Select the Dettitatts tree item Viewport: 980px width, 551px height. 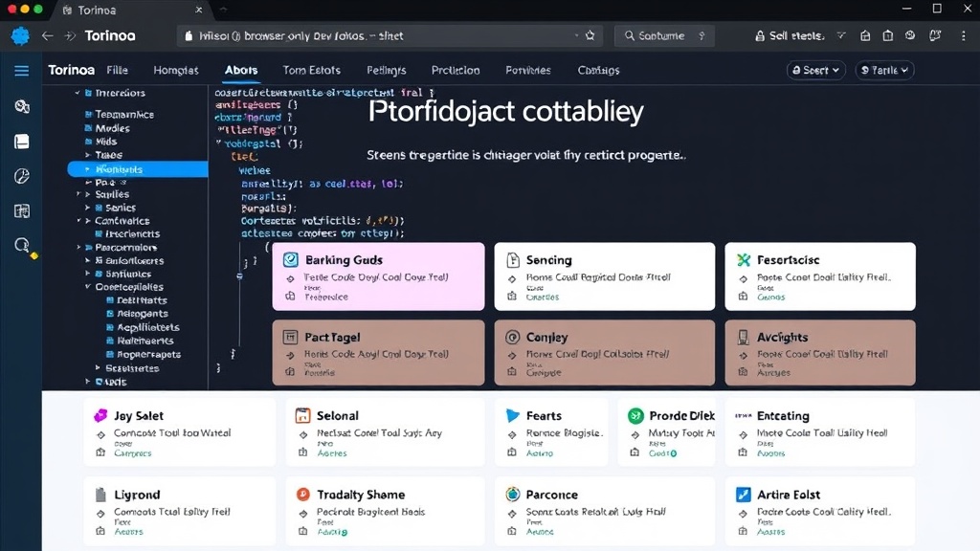(142, 300)
